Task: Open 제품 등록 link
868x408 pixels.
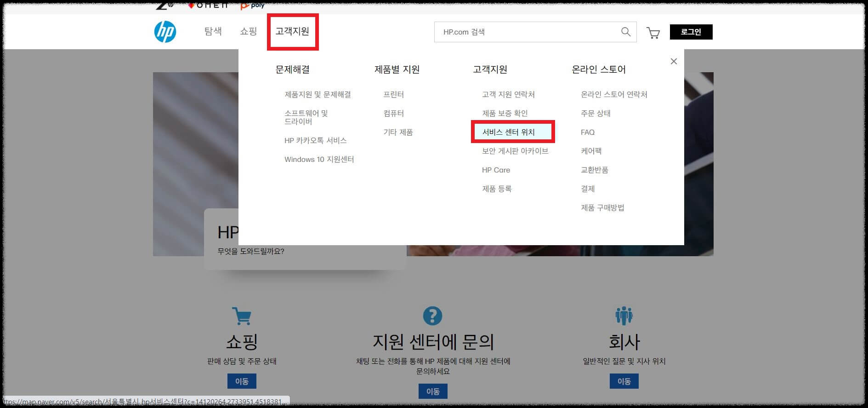Action: (x=497, y=189)
